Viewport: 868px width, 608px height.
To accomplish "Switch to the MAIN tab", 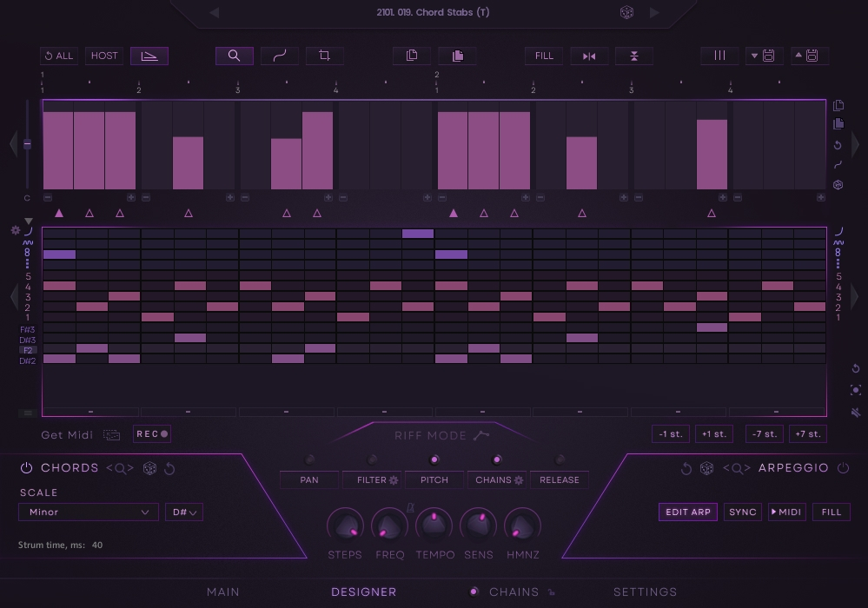I will pos(223,591).
